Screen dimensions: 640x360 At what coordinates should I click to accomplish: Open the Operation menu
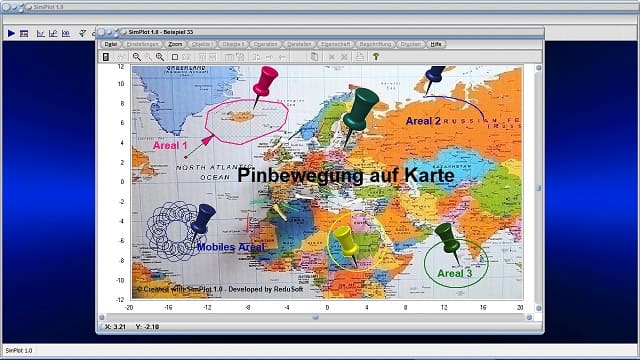click(x=265, y=44)
